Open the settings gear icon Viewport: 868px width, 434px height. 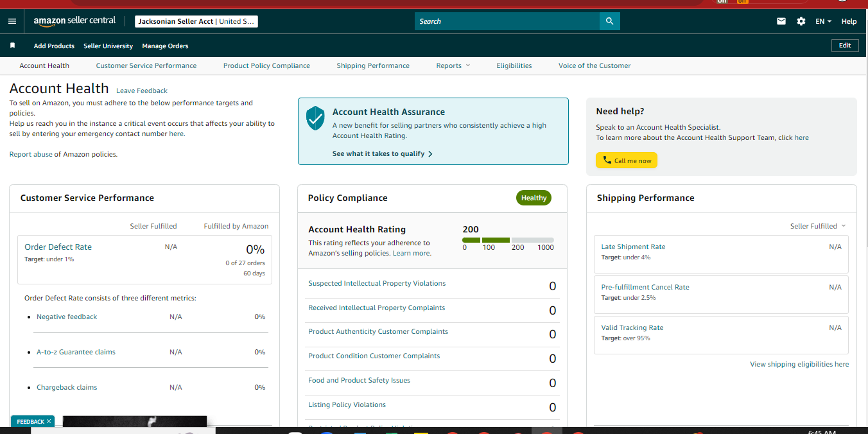tap(801, 21)
